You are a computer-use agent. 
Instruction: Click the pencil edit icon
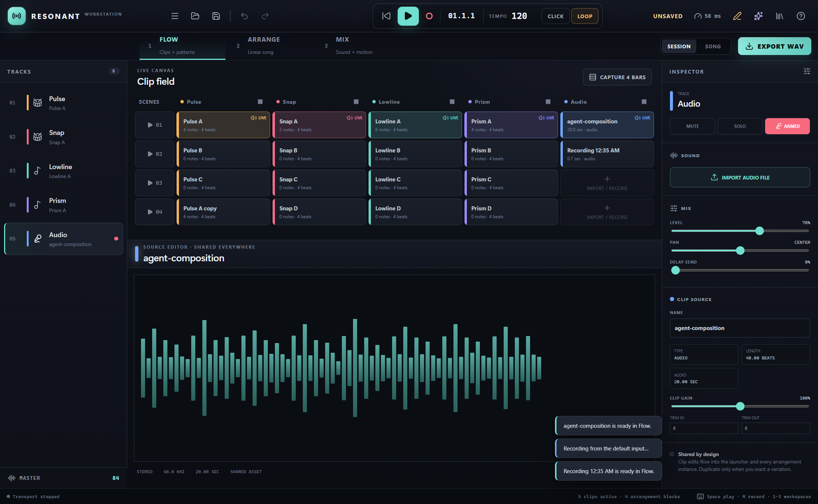pyautogui.click(x=737, y=16)
